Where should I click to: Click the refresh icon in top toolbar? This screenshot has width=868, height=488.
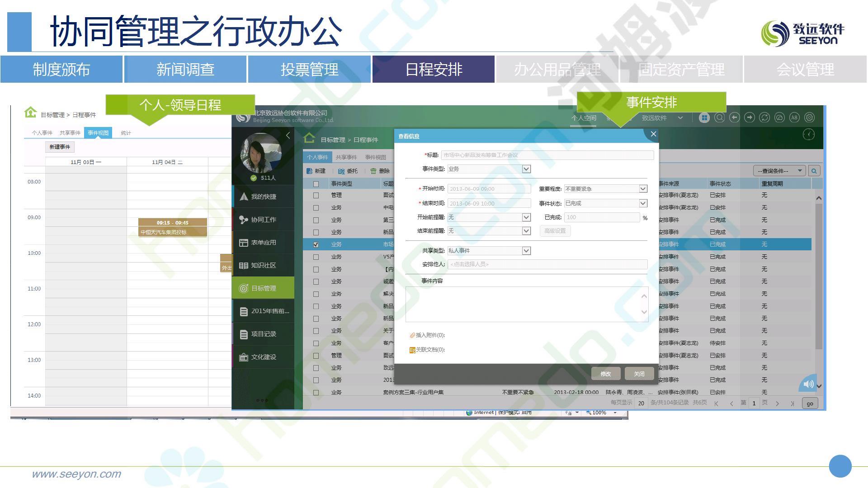tap(764, 117)
